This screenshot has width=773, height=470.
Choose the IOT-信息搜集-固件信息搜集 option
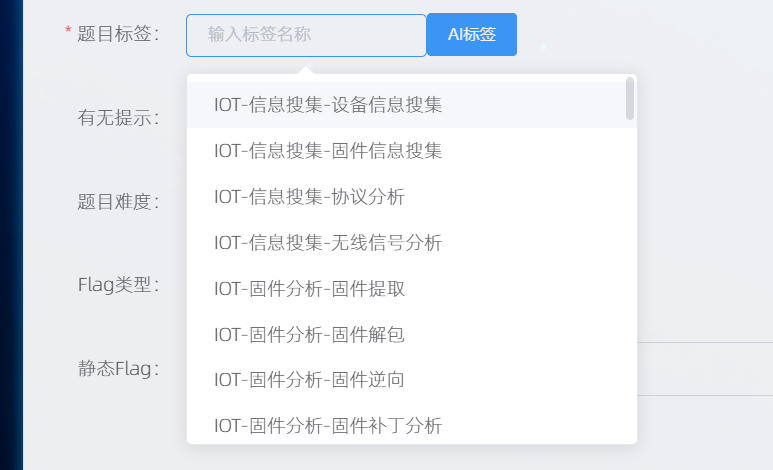pos(328,151)
